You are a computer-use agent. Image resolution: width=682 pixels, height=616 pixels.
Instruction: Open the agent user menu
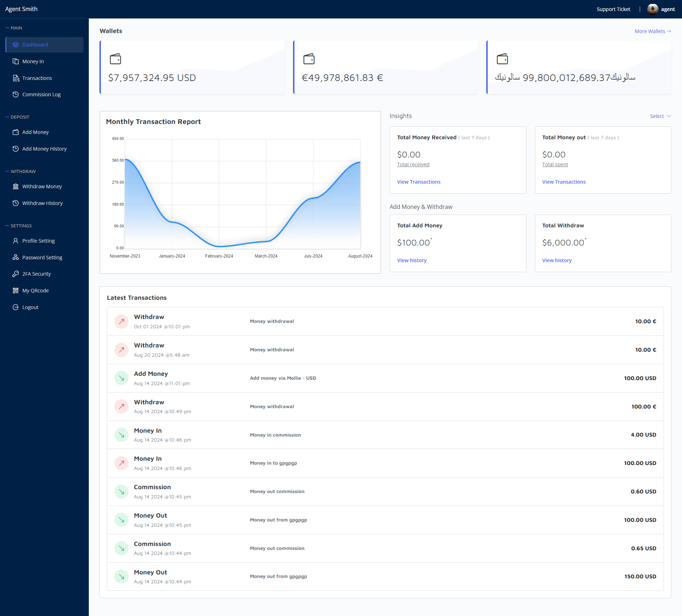667,9
